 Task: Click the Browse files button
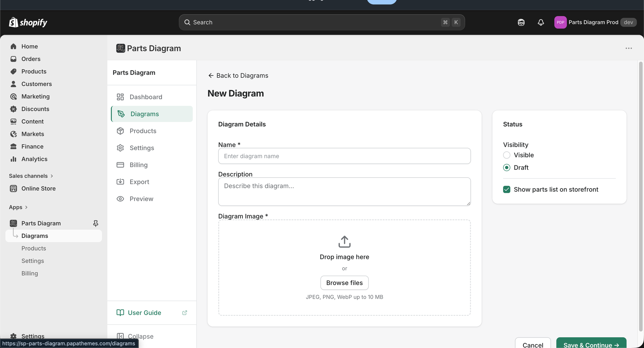click(x=345, y=283)
